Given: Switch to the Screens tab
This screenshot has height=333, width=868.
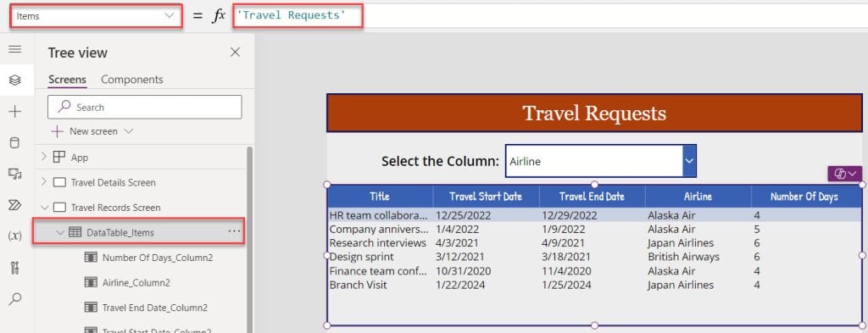Looking at the screenshot, I should point(67,80).
